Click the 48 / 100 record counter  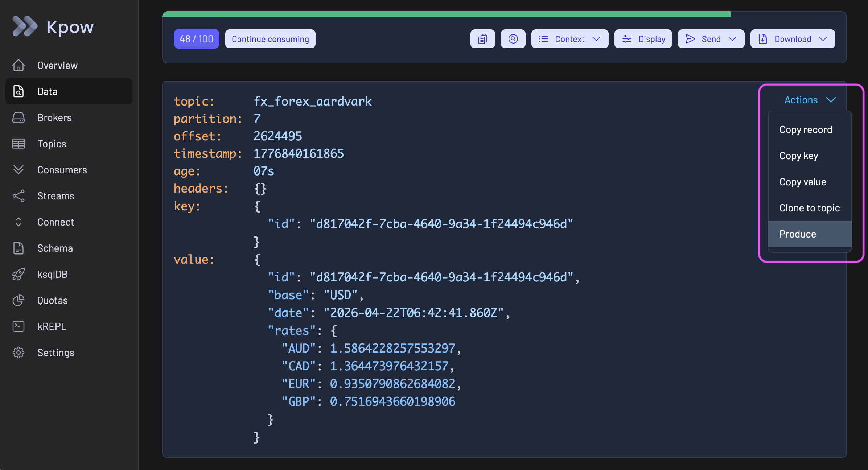(x=196, y=39)
